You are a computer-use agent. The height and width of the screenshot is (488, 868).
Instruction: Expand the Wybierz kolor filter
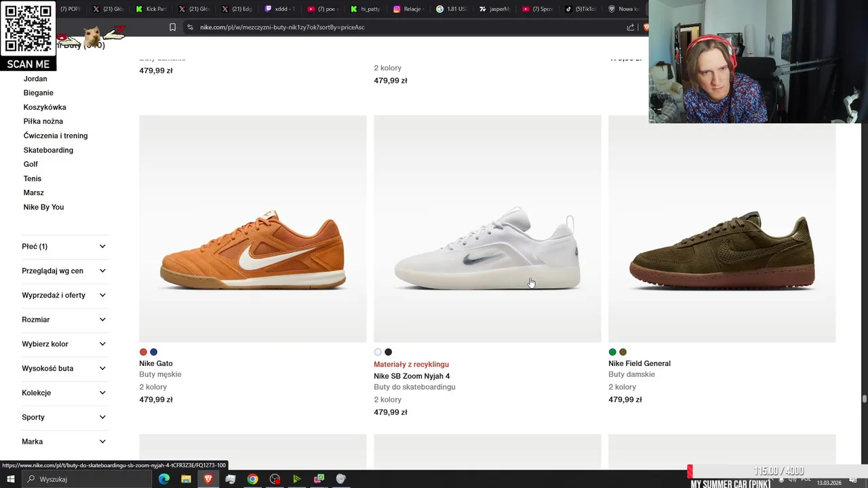[64, 344]
